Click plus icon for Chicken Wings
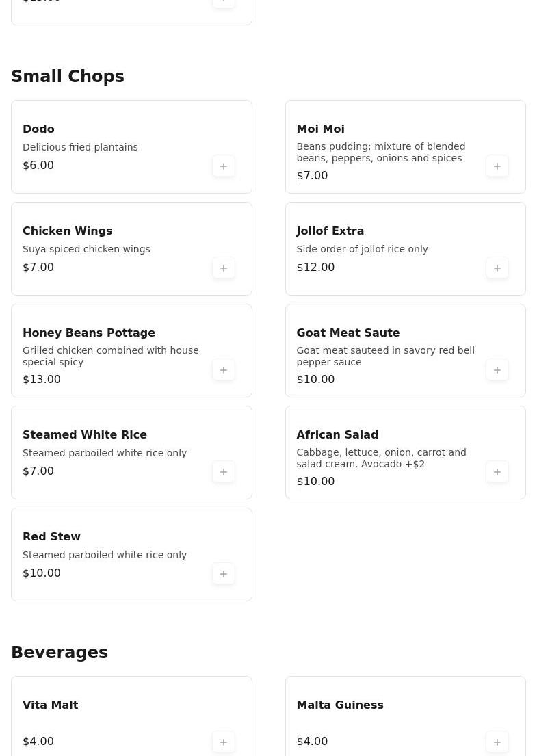Image resolution: width=537 pixels, height=756 pixels. [224, 268]
